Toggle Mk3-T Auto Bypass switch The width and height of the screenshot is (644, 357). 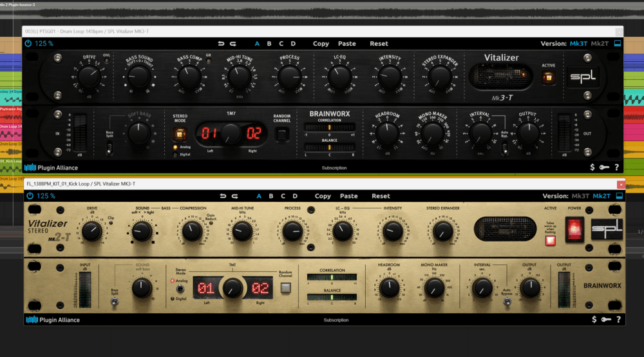(x=505, y=148)
